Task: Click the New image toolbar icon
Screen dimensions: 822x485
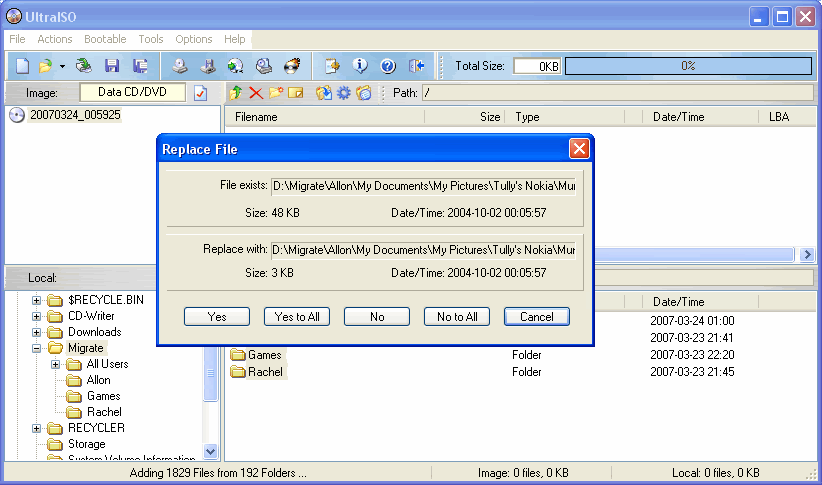Action: click(22, 66)
